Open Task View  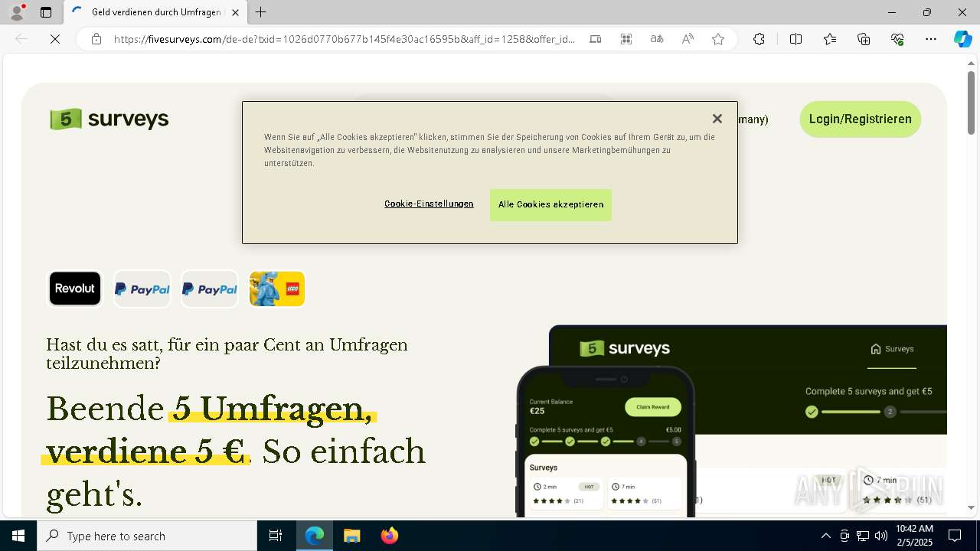click(276, 536)
